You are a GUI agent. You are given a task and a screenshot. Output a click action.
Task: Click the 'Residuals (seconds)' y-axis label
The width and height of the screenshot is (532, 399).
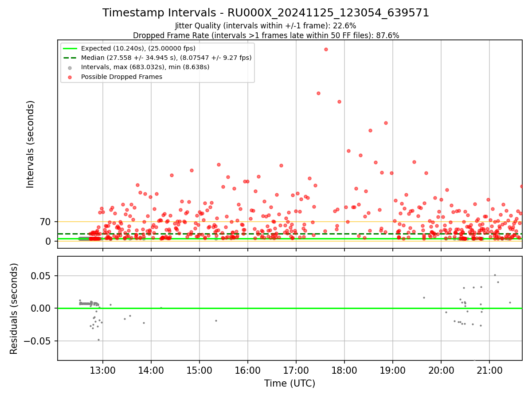pos(14,309)
